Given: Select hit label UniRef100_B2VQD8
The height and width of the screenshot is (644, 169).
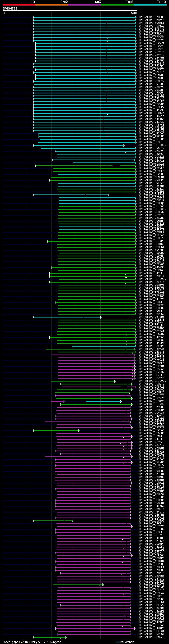Looking at the screenshot, I should (152, 174).
